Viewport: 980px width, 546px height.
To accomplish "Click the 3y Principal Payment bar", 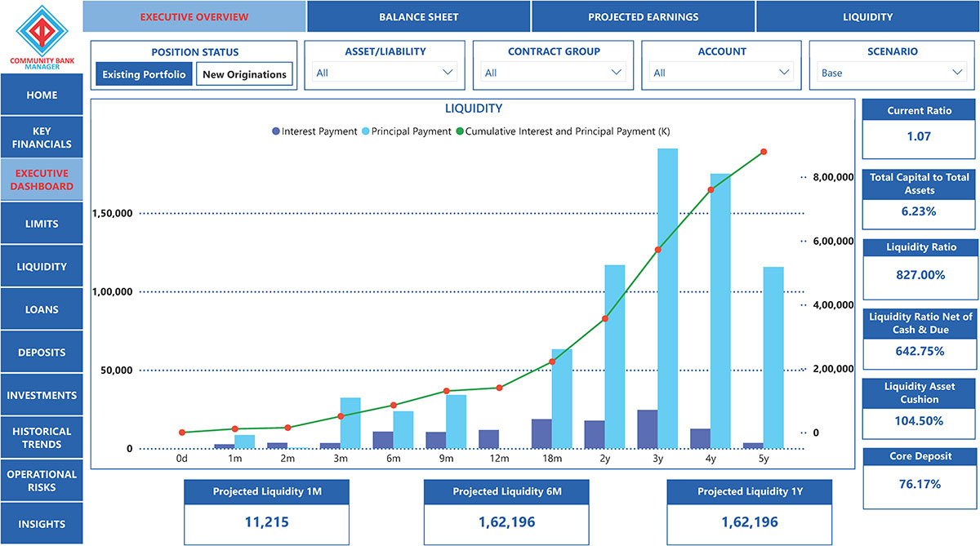I will (668, 299).
